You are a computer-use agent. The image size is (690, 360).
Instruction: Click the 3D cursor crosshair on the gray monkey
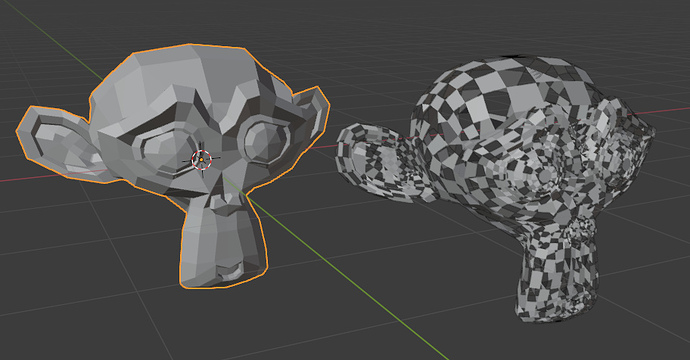201,159
